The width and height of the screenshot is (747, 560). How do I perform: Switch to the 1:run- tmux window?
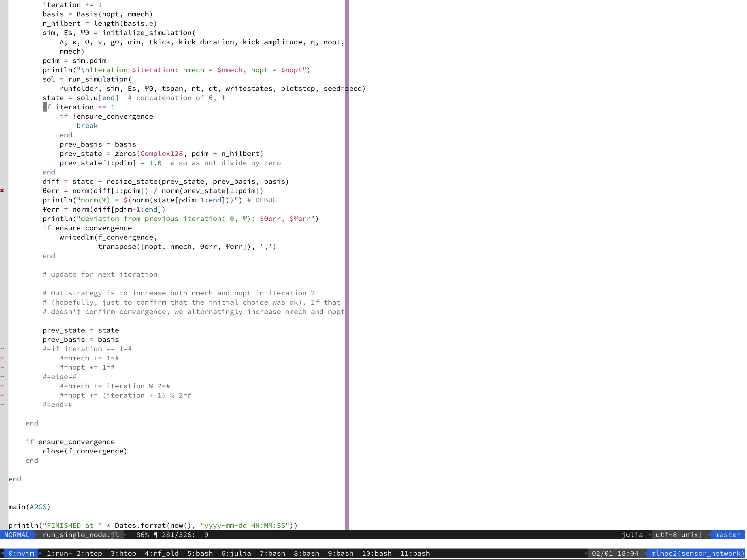pyautogui.click(x=59, y=553)
